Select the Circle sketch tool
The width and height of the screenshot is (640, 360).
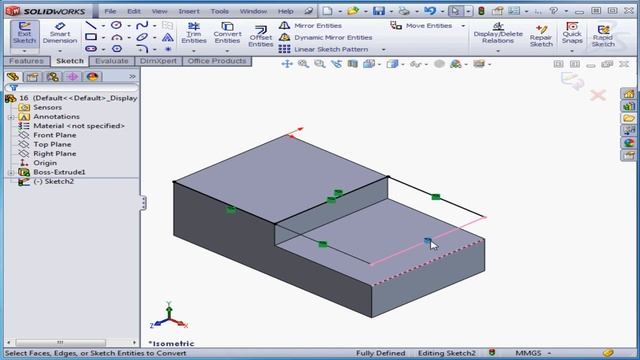pos(117,25)
